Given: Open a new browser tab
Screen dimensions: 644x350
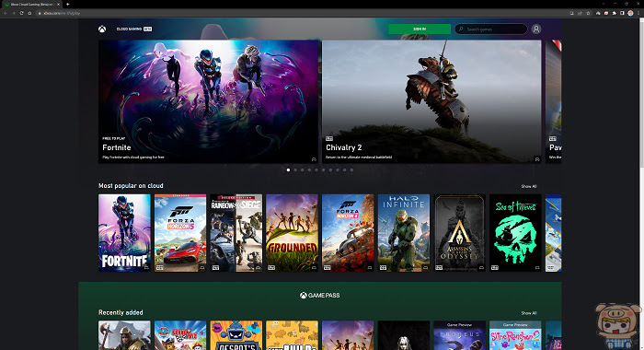Looking at the screenshot, I should (x=68, y=4).
